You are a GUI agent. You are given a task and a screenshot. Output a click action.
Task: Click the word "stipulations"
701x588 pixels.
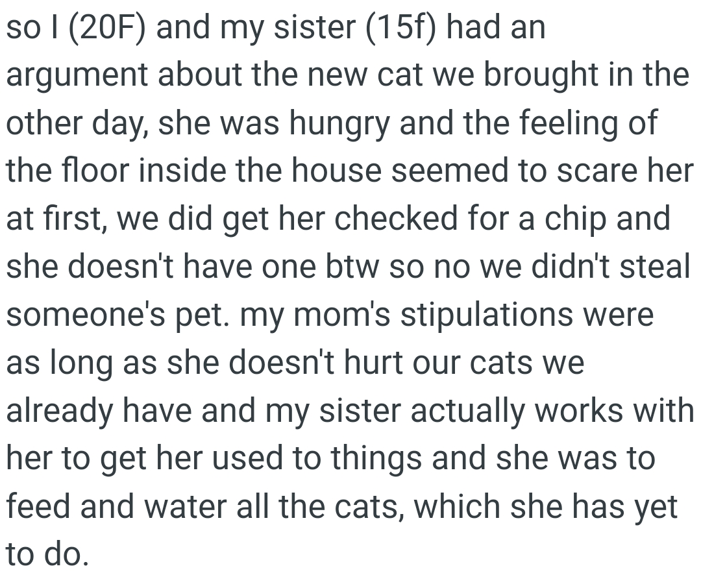(x=486, y=315)
